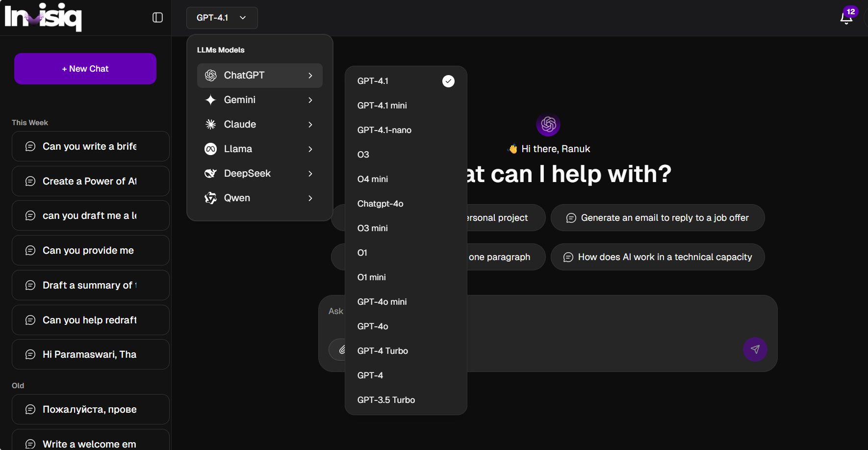Click chat icon beside 'Draft a summary of'
Viewport: 868px width, 450px height.
point(30,285)
